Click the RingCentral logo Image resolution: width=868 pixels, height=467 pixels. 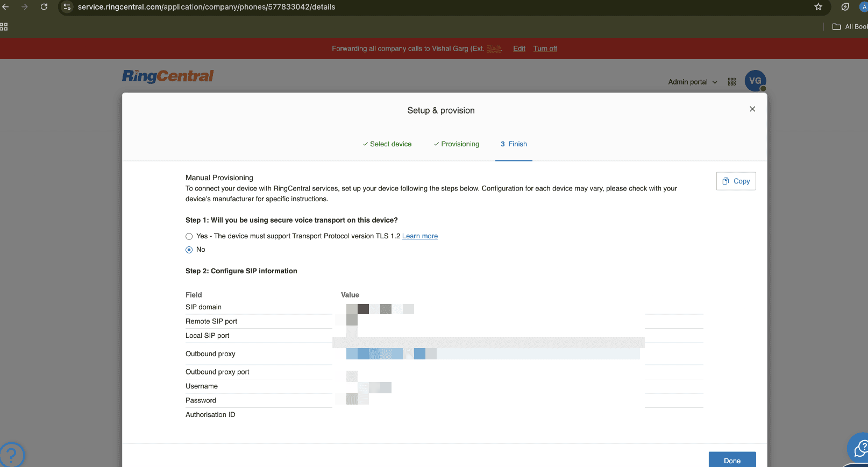click(168, 76)
